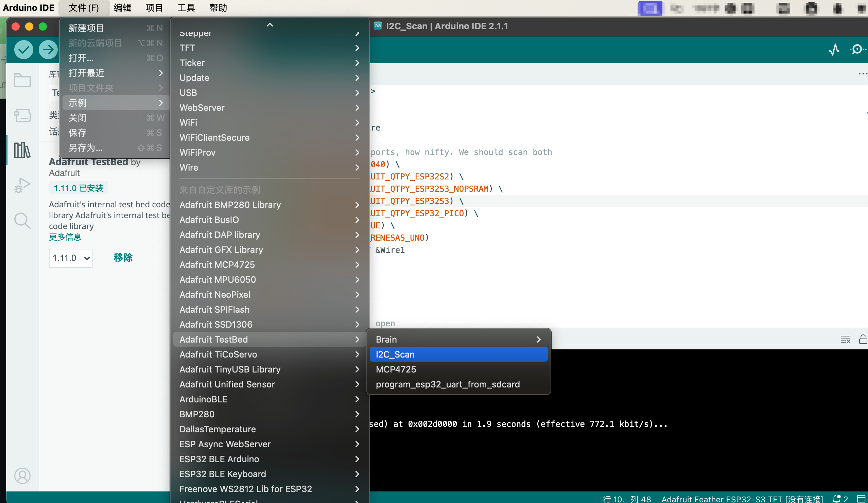The height and width of the screenshot is (503, 868).
Task: Open the Arduino IDE application menu
Action: point(29,8)
